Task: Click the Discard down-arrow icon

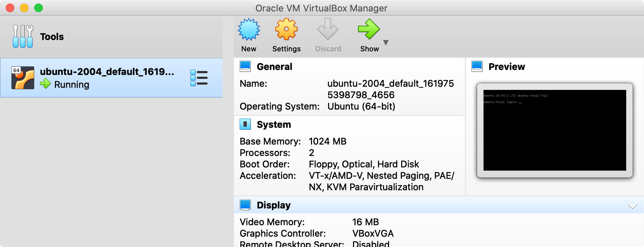Action: coord(328,30)
